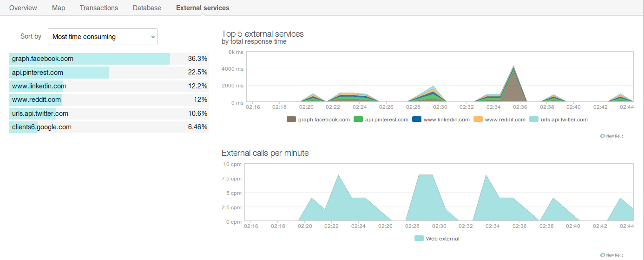644x260 pixels.
Task: Click the urls.api.twitter.com legend label
Action: click(564, 120)
